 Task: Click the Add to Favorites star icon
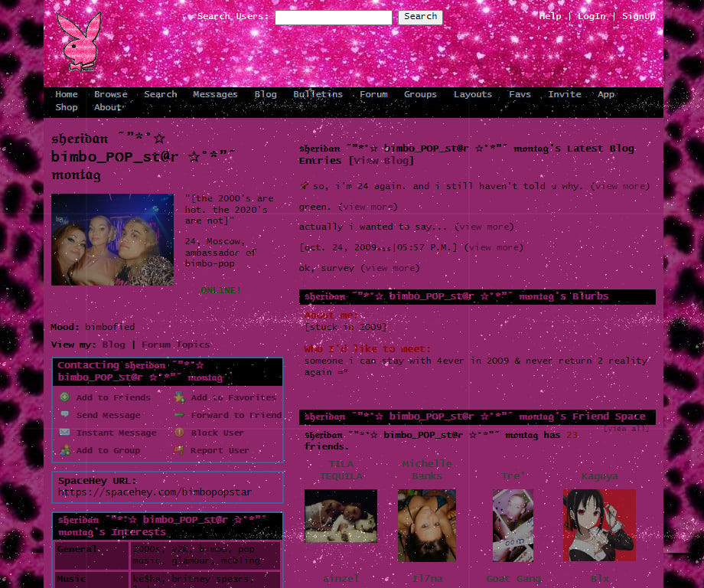click(180, 397)
